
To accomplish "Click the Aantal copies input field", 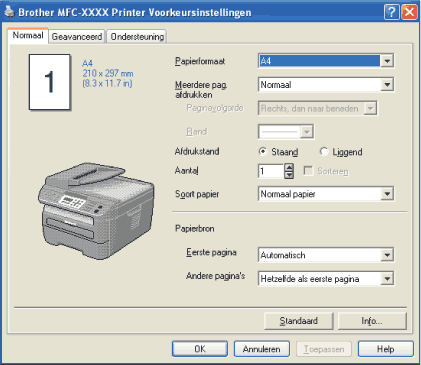I will [x=271, y=171].
